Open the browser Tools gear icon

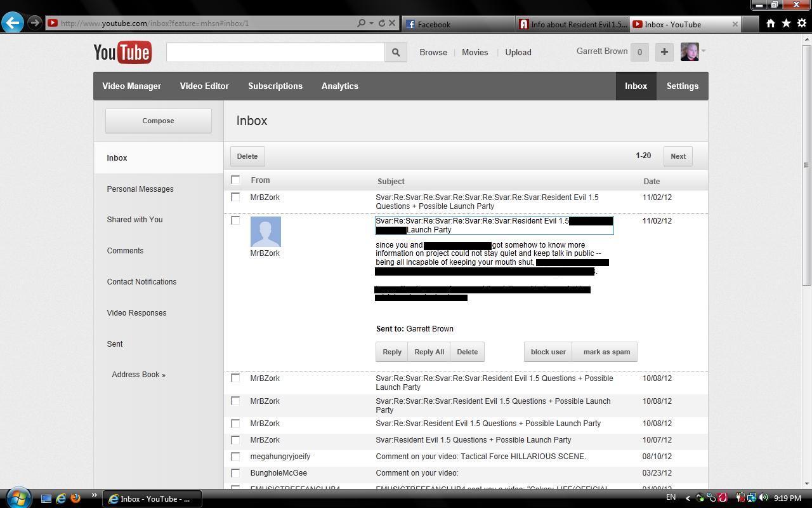801,23
